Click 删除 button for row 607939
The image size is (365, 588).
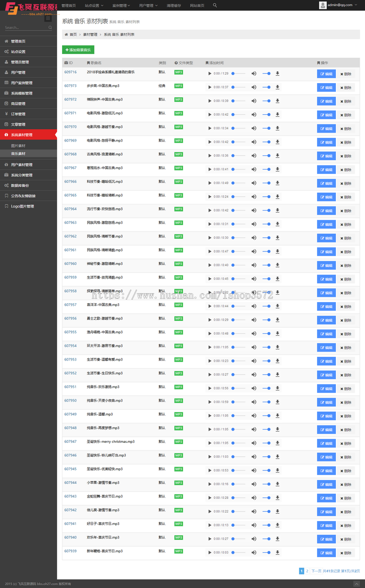pyautogui.click(x=346, y=553)
